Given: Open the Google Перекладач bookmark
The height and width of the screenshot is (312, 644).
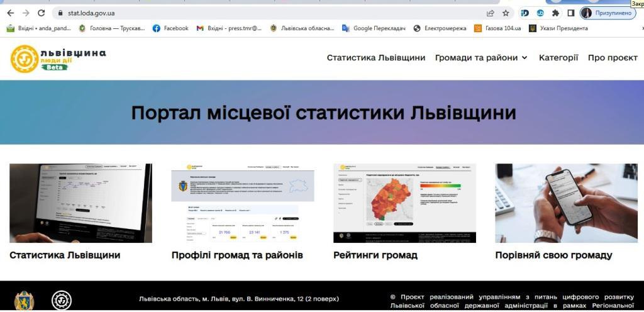Looking at the screenshot, I should (x=375, y=28).
